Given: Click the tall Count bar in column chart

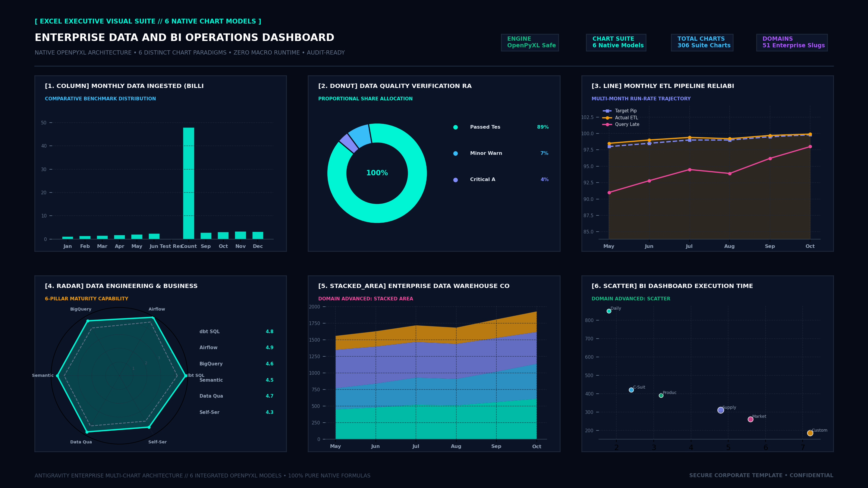Looking at the screenshot, I should pyautogui.click(x=188, y=183).
